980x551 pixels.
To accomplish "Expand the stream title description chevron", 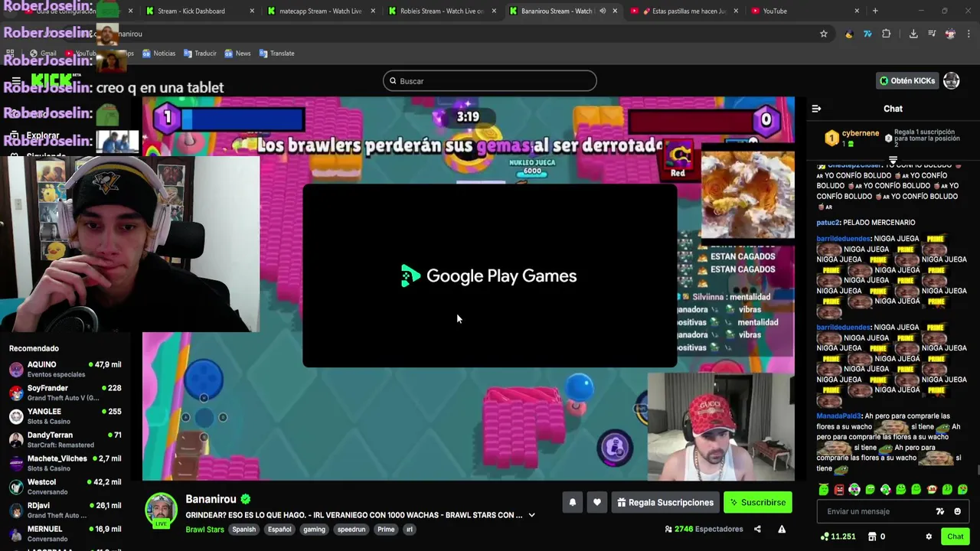I will pyautogui.click(x=531, y=515).
